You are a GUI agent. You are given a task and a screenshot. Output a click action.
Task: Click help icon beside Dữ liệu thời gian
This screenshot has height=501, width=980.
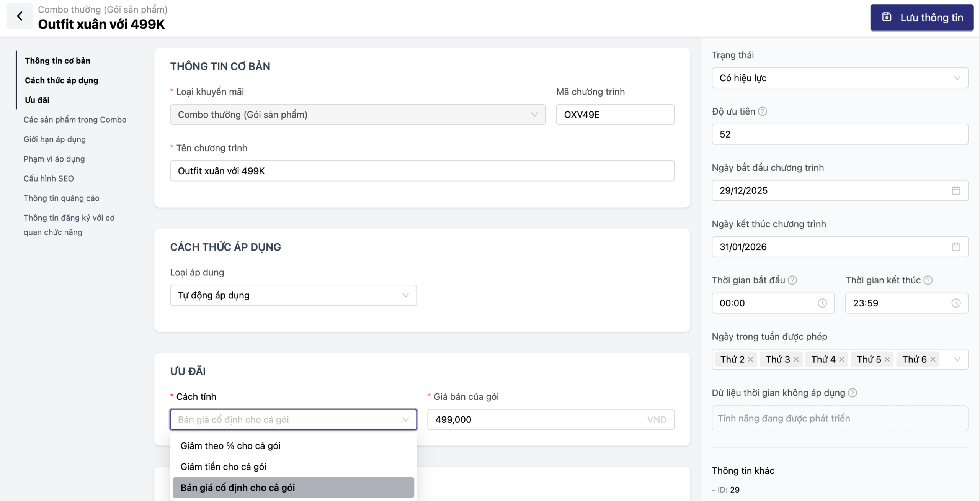click(853, 393)
